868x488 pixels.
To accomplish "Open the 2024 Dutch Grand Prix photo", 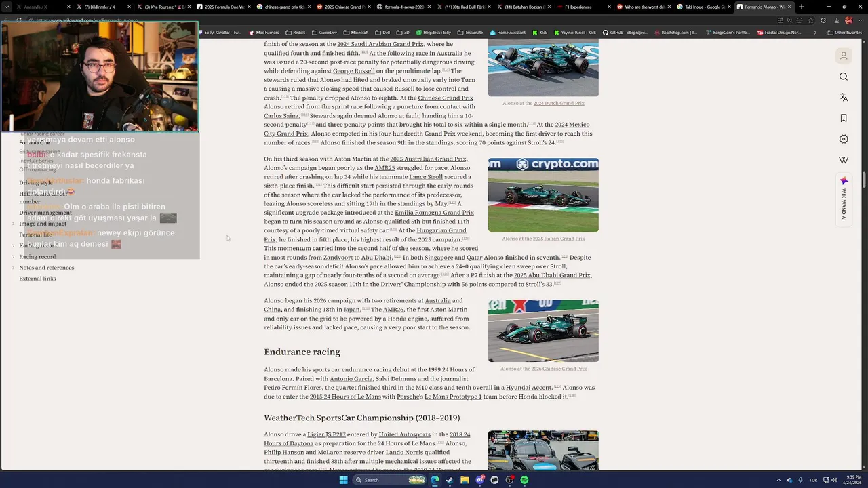I will (x=543, y=68).
